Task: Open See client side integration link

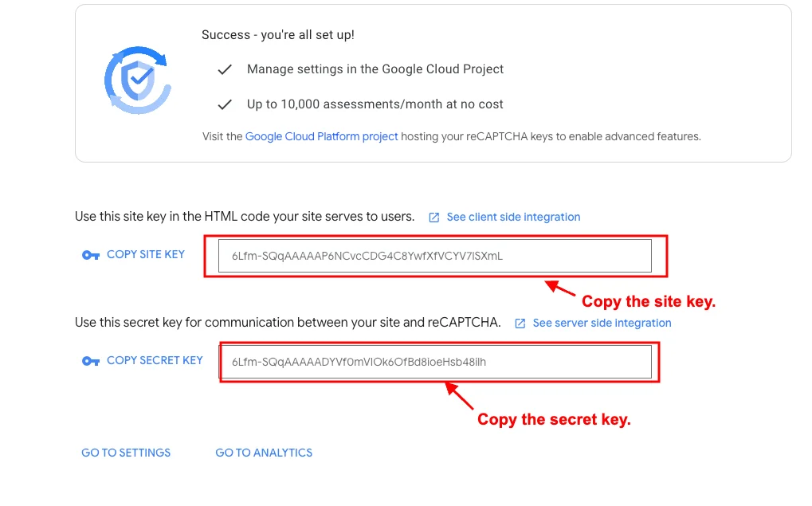Action: [513, 217]
